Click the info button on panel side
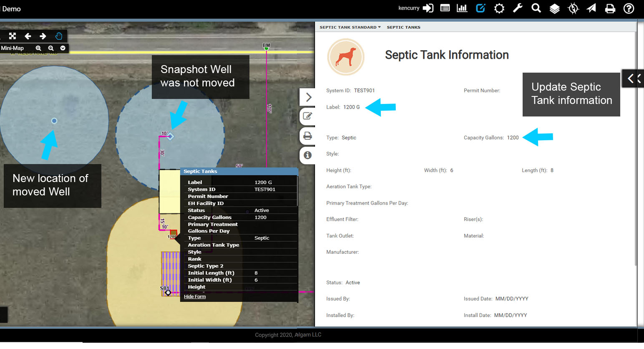644x349 pixels. (308, 155)
